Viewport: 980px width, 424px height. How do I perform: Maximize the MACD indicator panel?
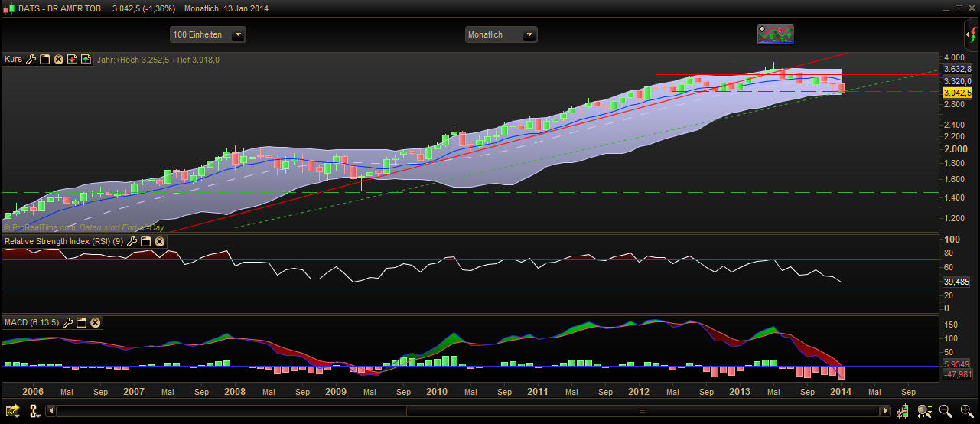tap(81, 323)
